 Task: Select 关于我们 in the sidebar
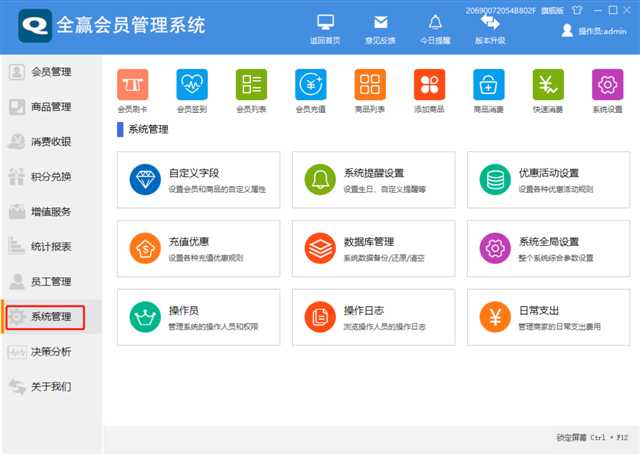click(x=51, y=386)
